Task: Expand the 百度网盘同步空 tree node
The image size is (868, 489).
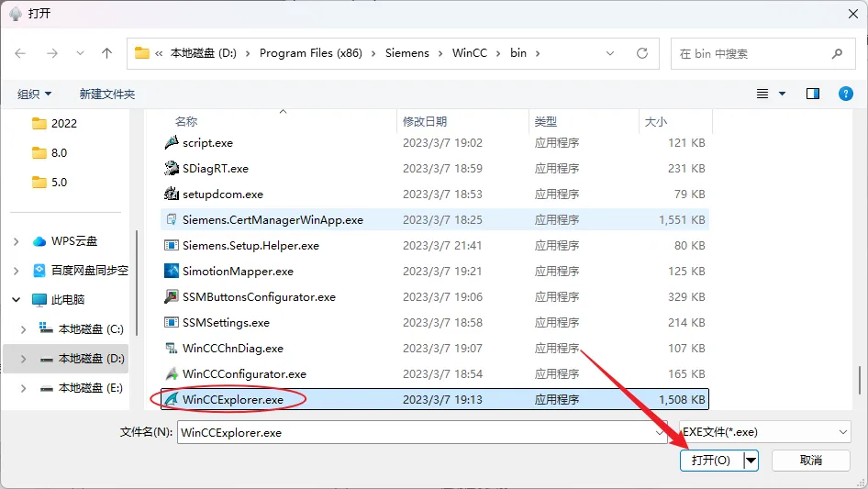Action: (16, 271)
